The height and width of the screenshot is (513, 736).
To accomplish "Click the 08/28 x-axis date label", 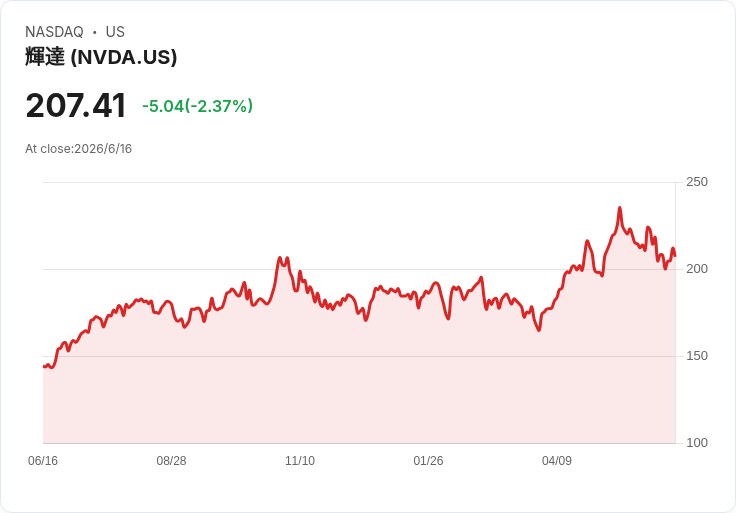I will 171,460.
